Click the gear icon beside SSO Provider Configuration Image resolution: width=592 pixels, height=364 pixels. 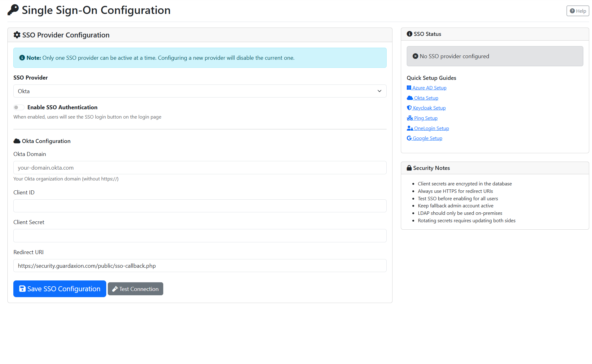pyautogui.click(x=17, y=35)
